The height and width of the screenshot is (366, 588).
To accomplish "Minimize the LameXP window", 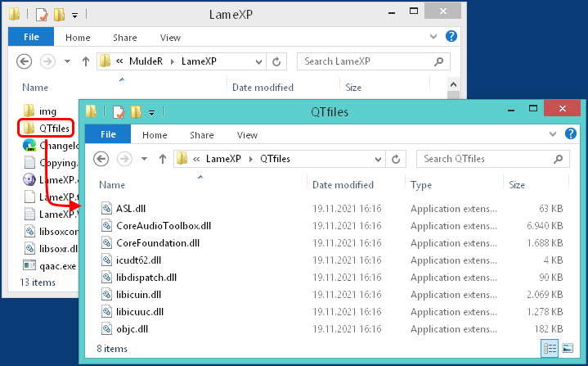I will [x=392, y=12].
